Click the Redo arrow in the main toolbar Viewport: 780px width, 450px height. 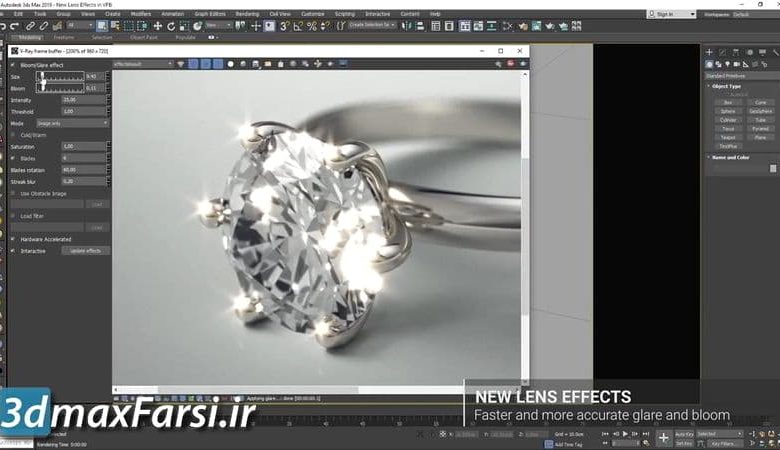[x=14, y=26]
